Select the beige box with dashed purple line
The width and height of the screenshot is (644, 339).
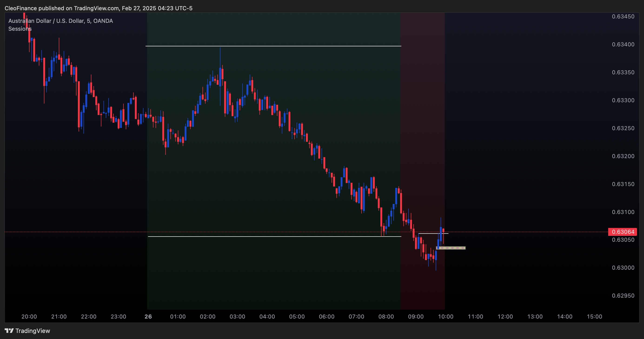coord(451,248)
